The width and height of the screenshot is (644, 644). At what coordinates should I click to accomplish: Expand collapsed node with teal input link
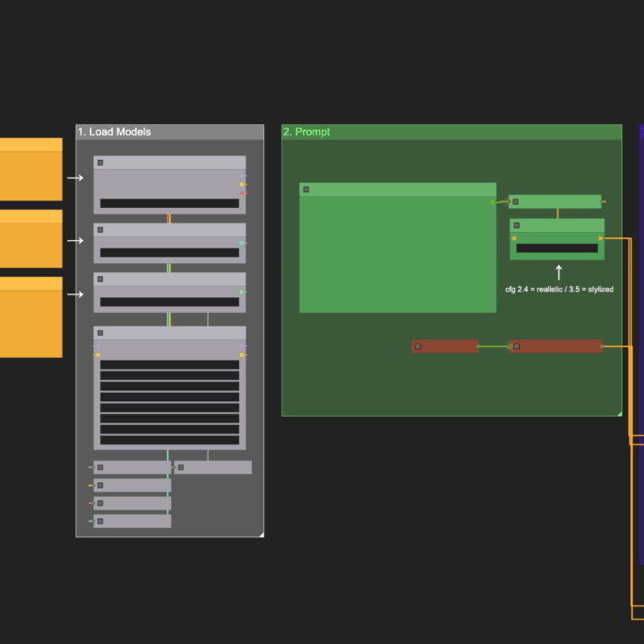pos(100,522)
